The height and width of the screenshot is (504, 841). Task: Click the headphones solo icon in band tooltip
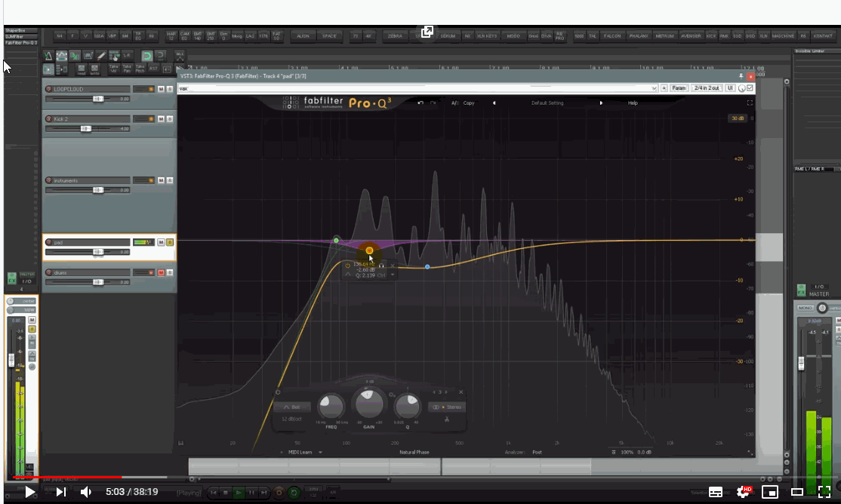[381, 266]
